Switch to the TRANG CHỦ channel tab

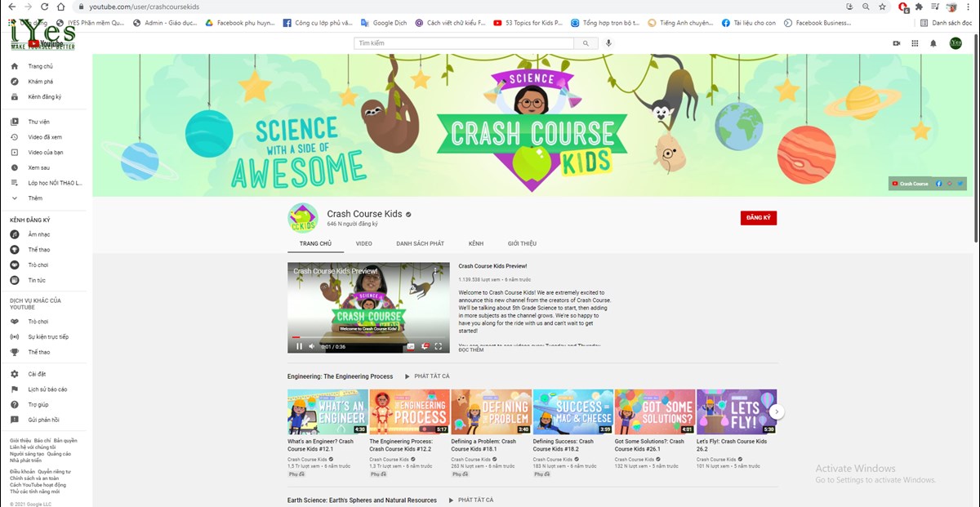(315, 243)
